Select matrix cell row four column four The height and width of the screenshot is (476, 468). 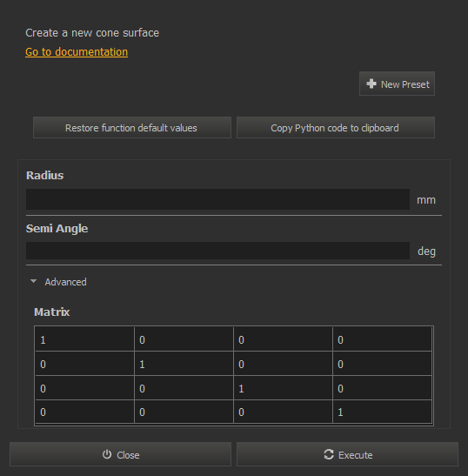382,412
